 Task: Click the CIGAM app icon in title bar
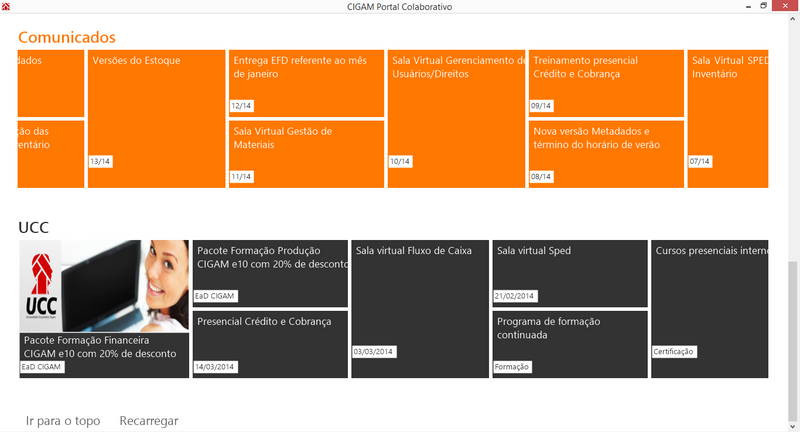coord(7,7)
